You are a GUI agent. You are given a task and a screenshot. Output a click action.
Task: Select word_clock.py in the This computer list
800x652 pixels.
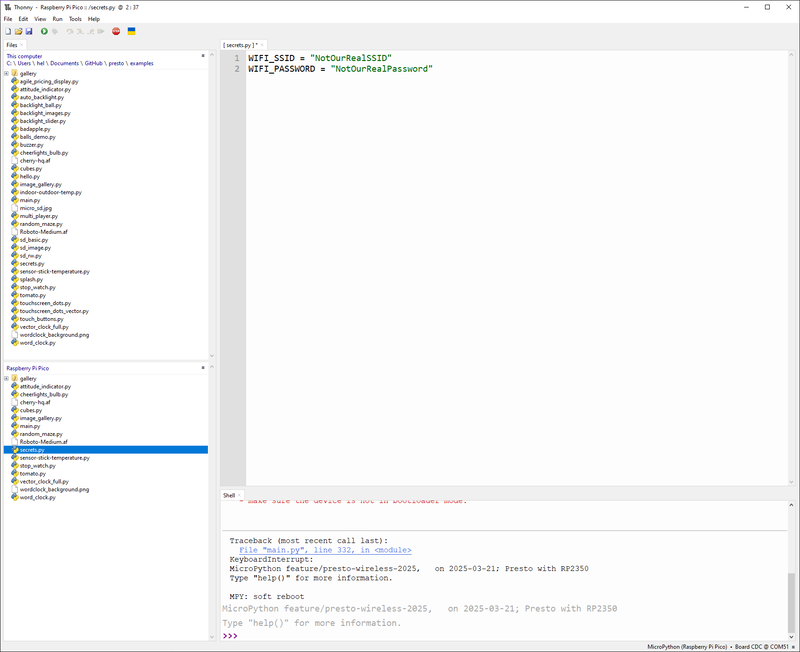pyautogui.click(x=38, y=343)
